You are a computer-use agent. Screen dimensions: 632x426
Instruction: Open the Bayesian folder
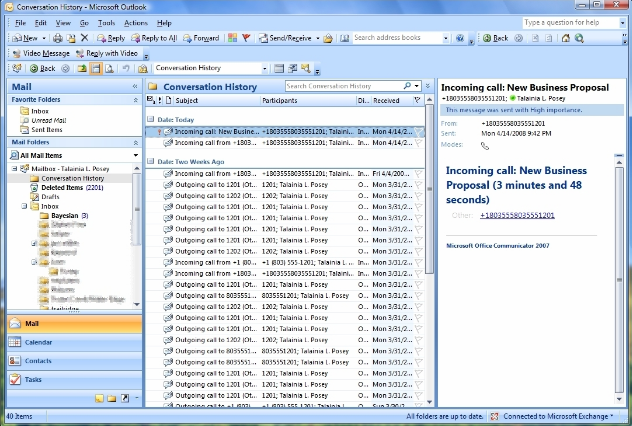click(64, 216)
